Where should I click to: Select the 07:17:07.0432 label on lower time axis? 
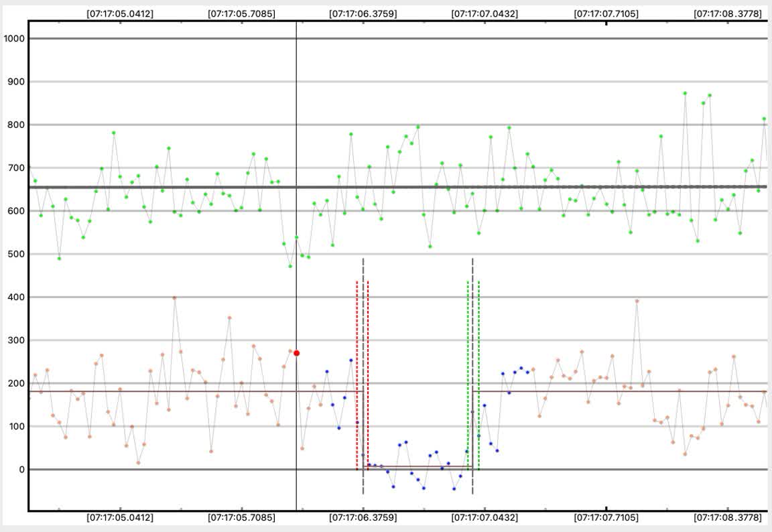485,518
